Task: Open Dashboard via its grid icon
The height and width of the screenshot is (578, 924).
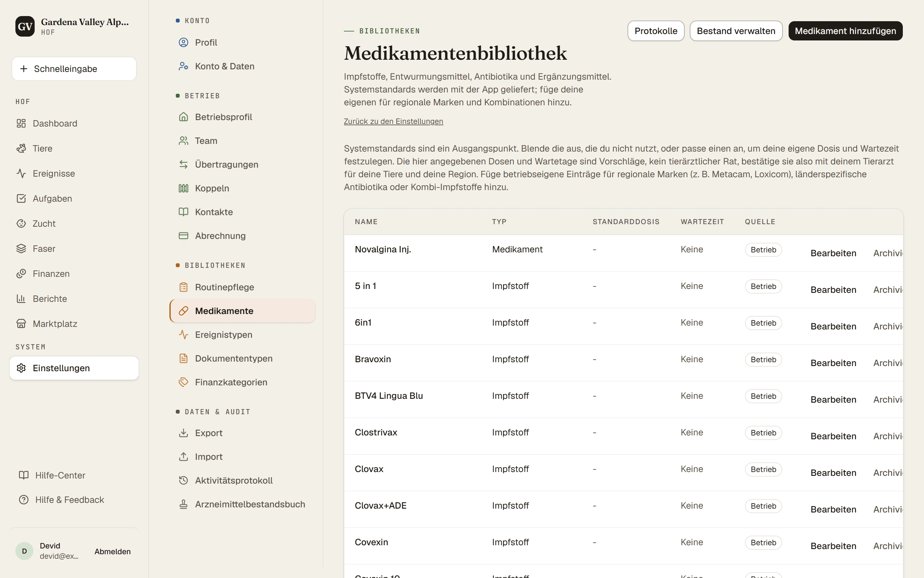Action: (21, 123)
